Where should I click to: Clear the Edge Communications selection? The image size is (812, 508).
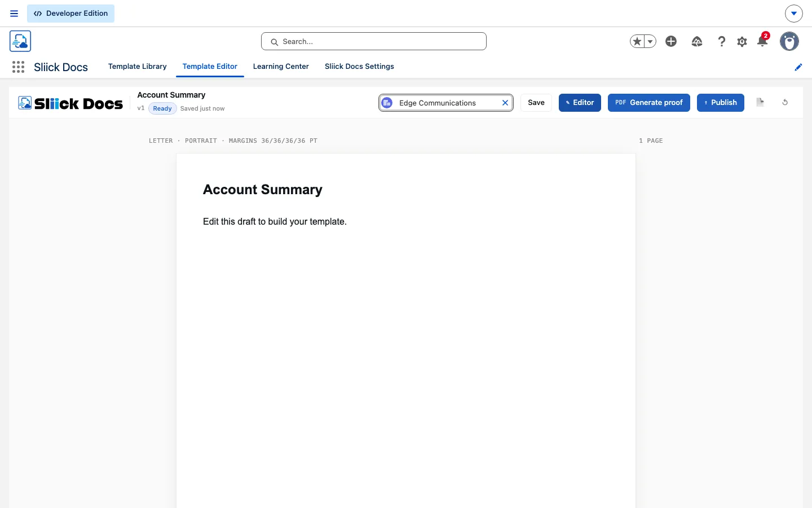coord(505,103)
